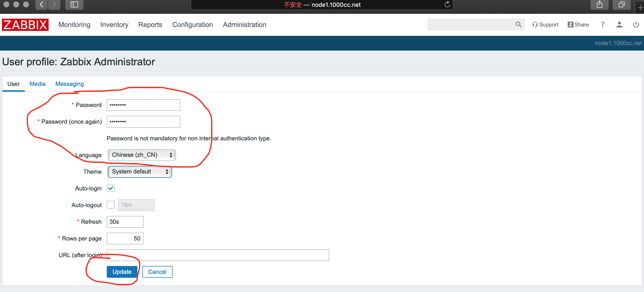Click the search magnifier icon
Viewport: 644px width, 292px height.
[x=518, y=25]
